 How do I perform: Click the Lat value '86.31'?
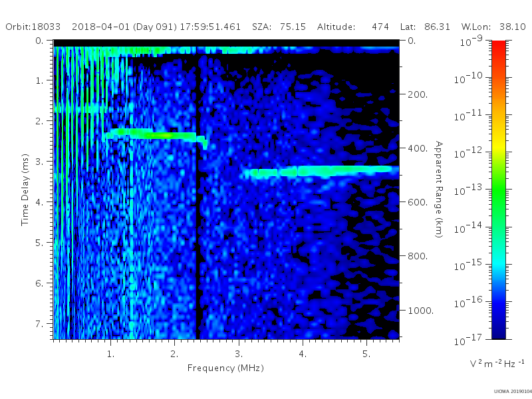click(437, 27)
